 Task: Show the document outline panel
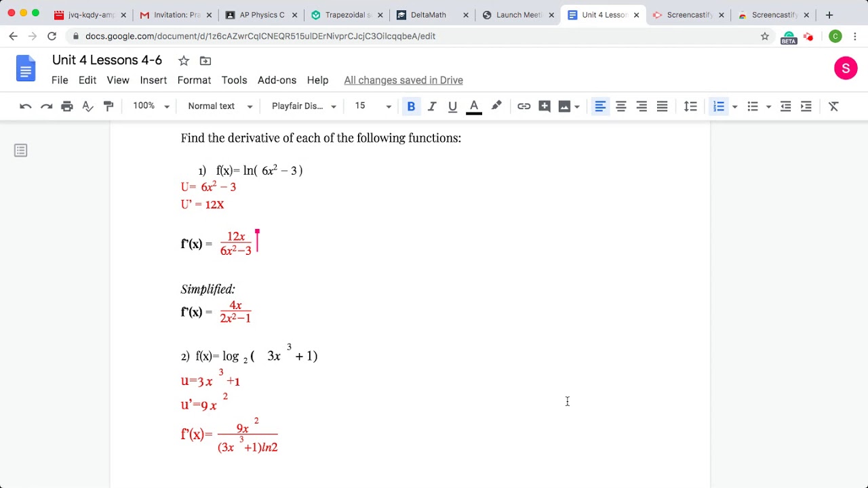(20, 150)
